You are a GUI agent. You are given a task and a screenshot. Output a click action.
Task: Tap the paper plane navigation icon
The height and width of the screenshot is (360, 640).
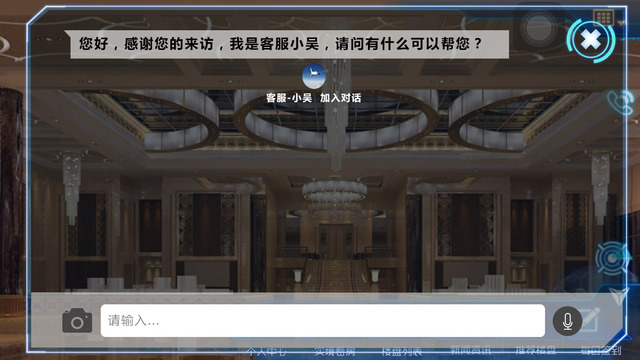(619, 296)
